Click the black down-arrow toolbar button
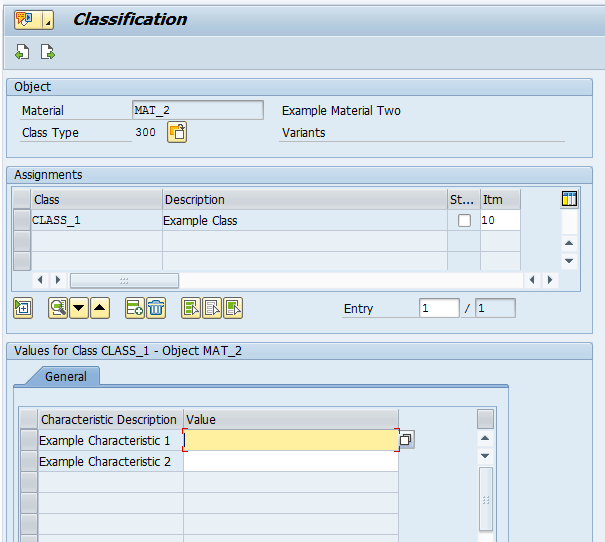This screenshot has height=542, width=605. coord(79,308)
